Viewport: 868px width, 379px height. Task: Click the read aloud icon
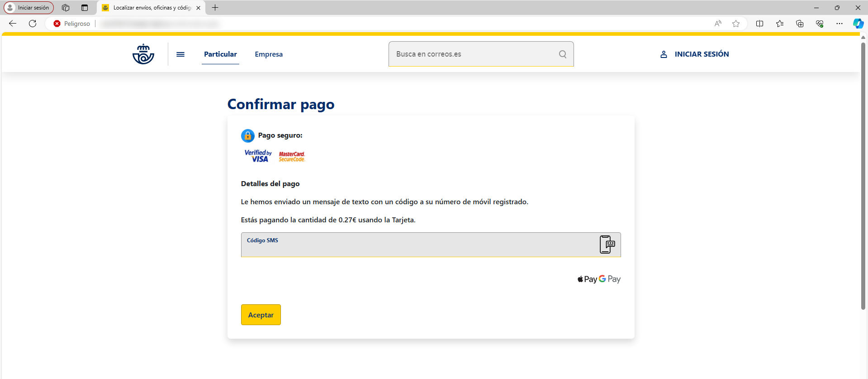(718, 24)
